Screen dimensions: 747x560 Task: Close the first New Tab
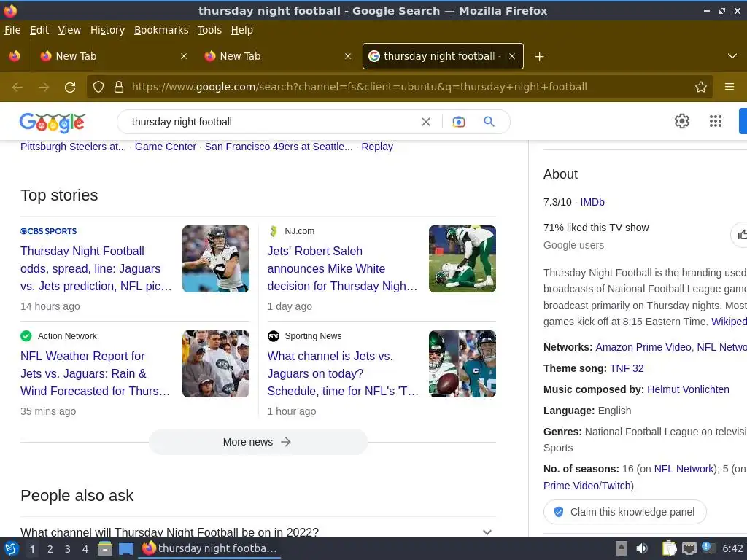pos(183,56)
